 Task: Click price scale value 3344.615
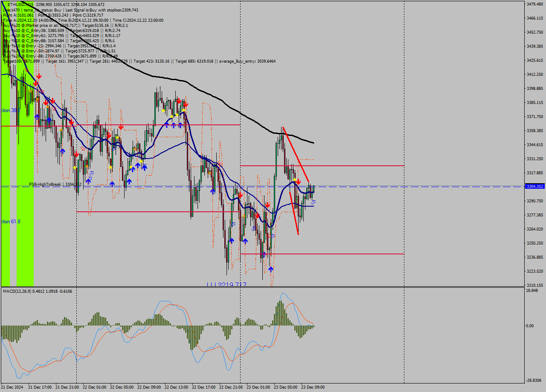pos(534,144)
